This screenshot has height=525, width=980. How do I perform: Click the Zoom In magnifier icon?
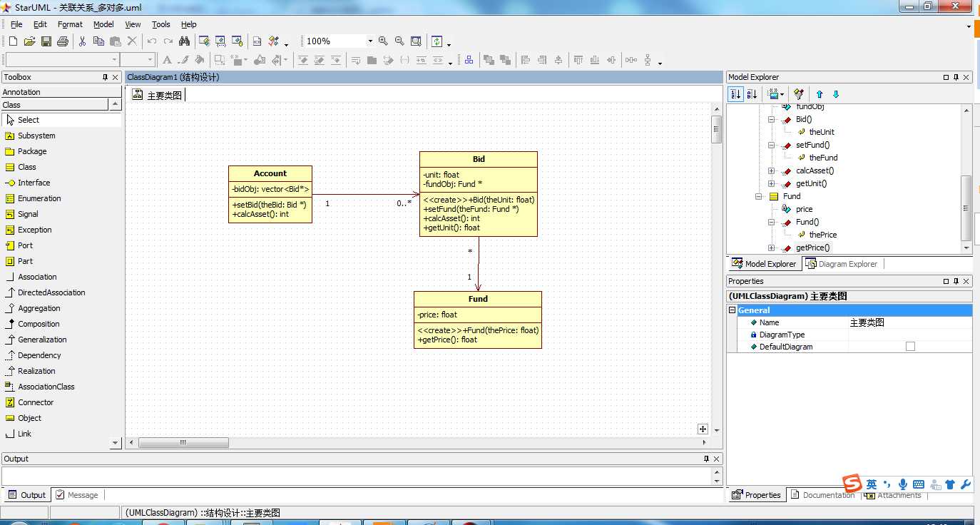383,41
